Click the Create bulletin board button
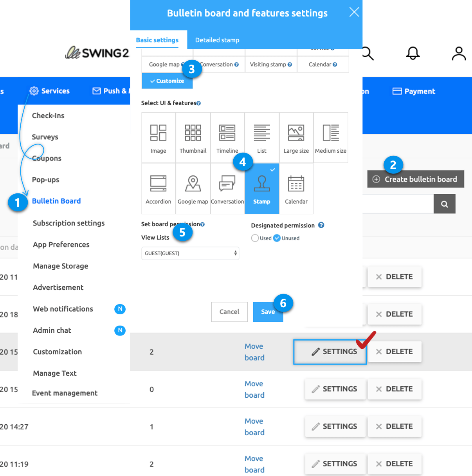Screen dimensions: 472x476 pos(416,179)
